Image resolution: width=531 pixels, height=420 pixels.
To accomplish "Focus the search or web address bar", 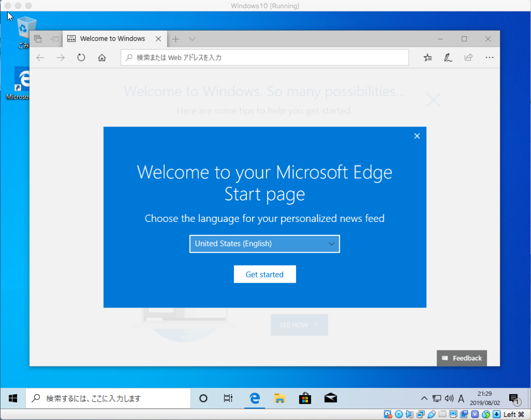I will coord(264,58).
